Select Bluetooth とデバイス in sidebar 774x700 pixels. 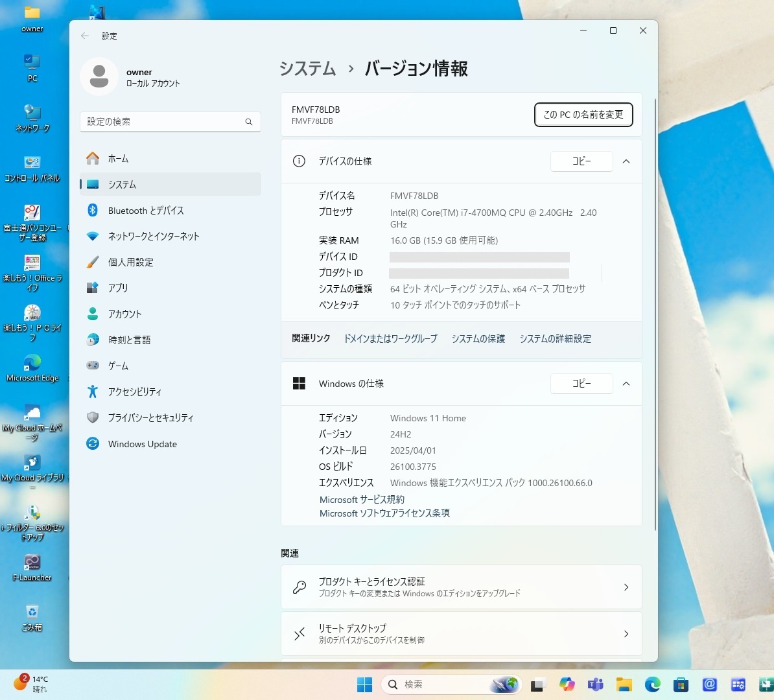point(170,210)
